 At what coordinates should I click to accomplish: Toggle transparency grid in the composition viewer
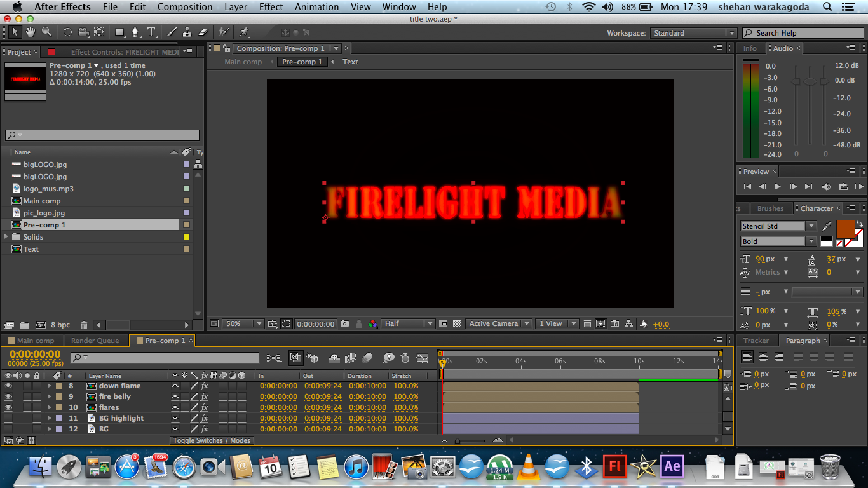pos(457,323)
